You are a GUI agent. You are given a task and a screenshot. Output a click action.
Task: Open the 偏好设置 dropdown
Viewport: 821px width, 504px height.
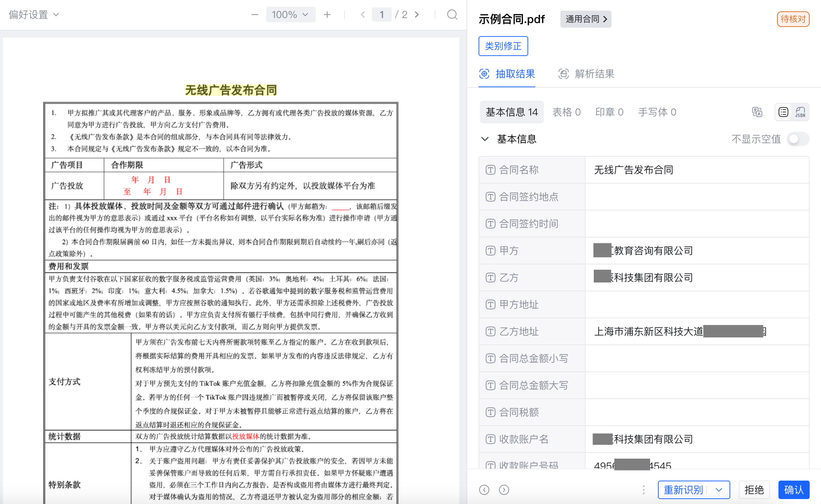coord(34,15)
